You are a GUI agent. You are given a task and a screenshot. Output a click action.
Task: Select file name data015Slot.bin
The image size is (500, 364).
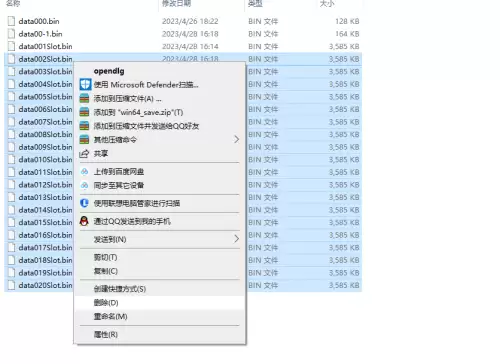(x=45, y=222)
